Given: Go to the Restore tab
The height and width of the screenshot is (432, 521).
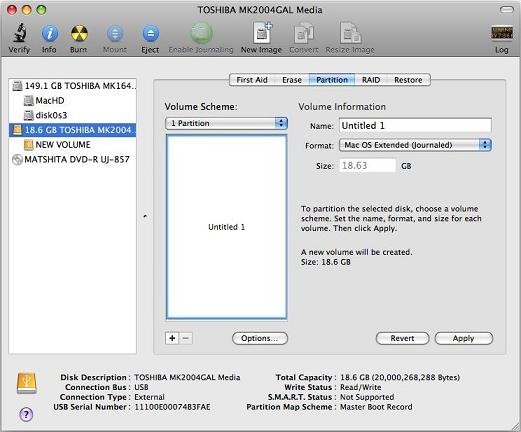Looking at the screenshot, I should (408, 80).
